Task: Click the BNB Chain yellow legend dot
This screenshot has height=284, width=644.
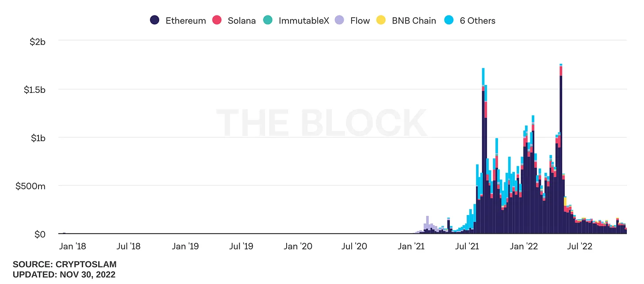Action: point(381,20)
